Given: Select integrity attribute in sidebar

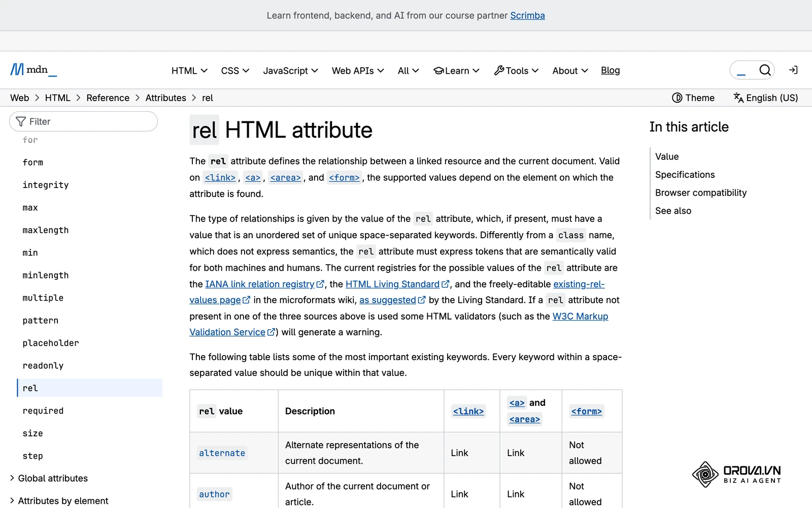Looking at the screenshot, I should tap(45, 185).
